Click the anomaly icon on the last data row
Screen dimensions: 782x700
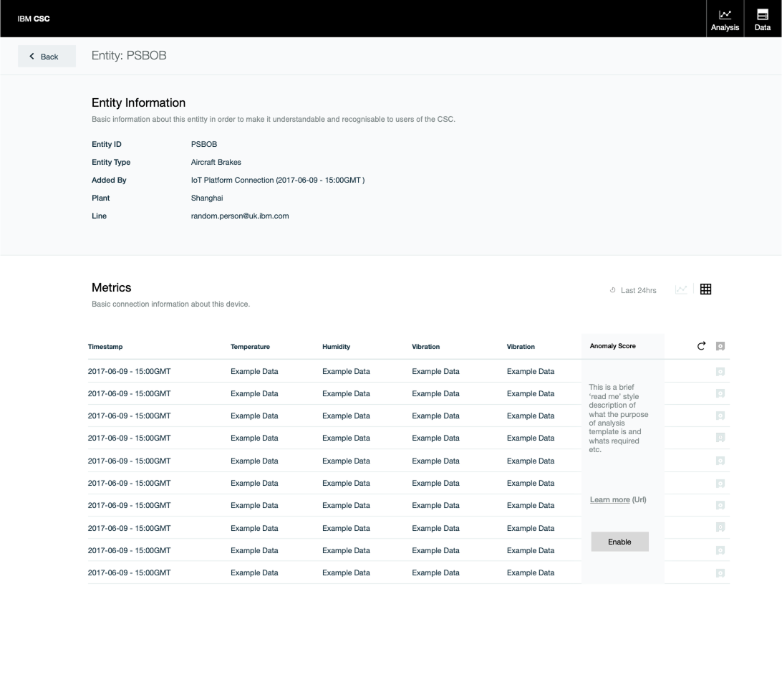[x=720, y=572]
